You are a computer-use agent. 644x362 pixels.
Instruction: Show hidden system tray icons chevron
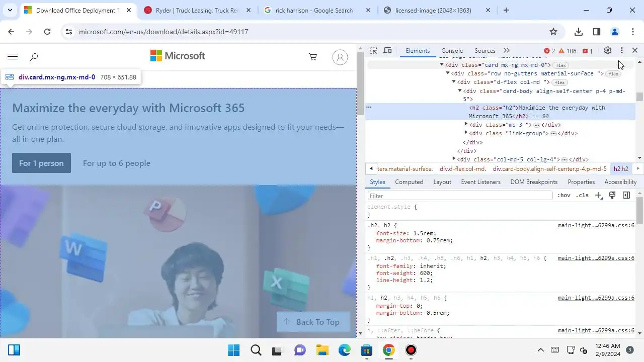point(541,350)
